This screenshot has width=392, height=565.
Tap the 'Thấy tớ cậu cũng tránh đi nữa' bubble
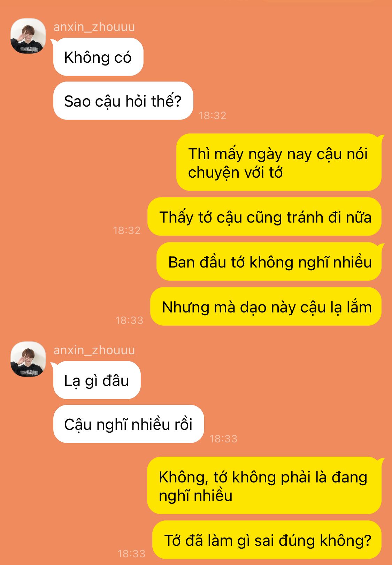(x=264, y=217)
